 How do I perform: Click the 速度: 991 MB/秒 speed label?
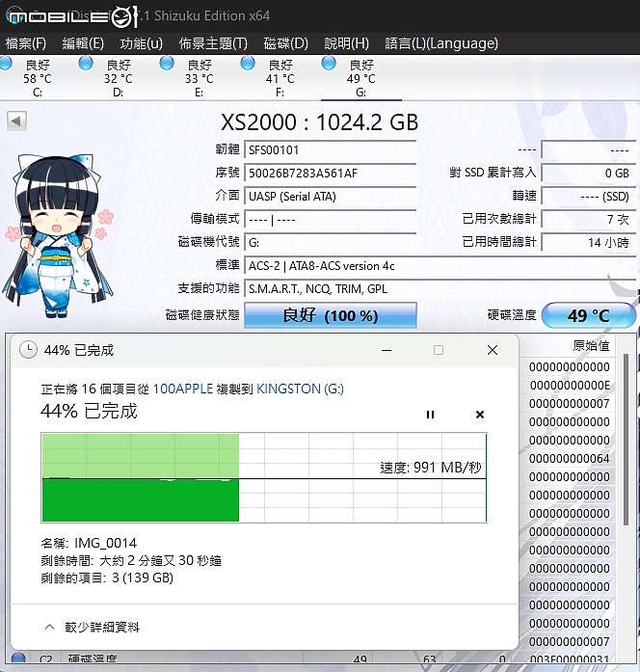point(431,468)
